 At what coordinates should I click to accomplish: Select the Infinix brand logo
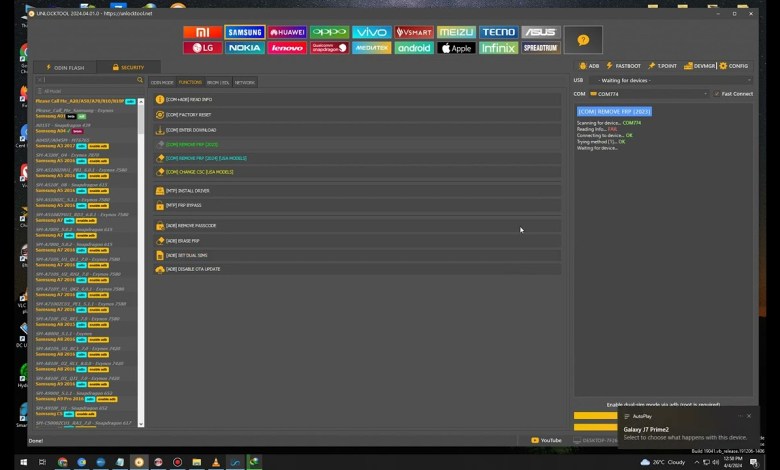tap(498, 48)
